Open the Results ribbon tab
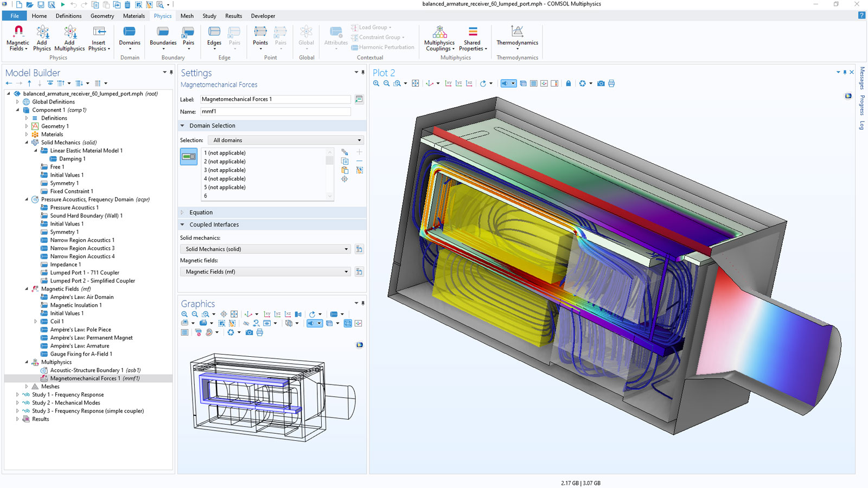 (x=233, y=16)
